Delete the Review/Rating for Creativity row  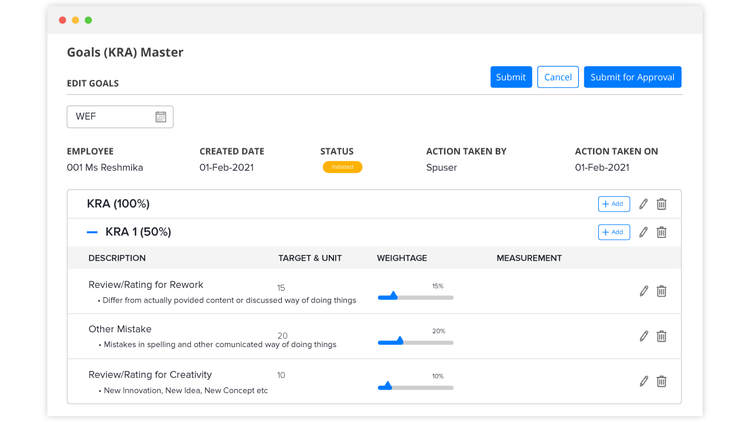(x=662, y=381)
